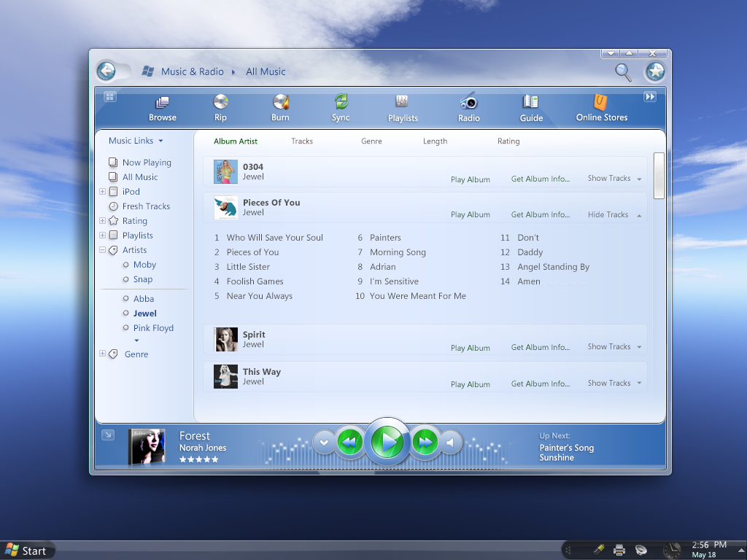This screenshot has height=560, width=747.
Task: Hide Tracks for Pieces Of You album
Action: click(614, 215)
